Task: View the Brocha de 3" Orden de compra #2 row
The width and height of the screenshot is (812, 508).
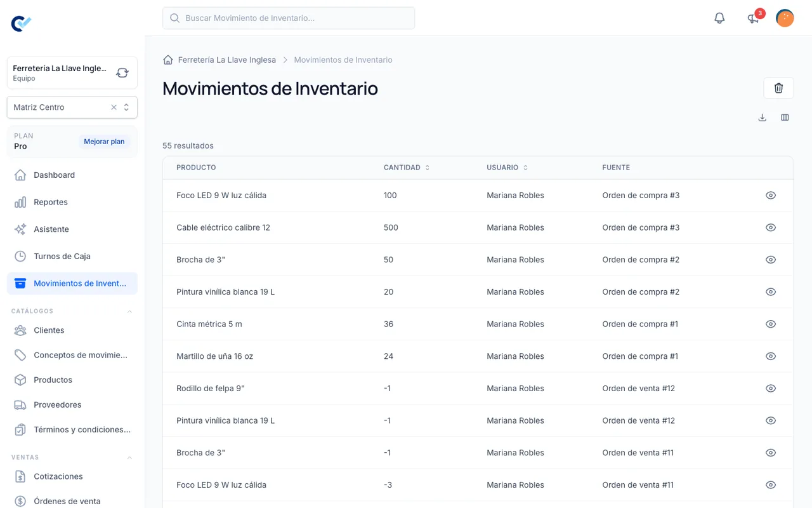Action: pyautogui.click(x=771, y=260)
